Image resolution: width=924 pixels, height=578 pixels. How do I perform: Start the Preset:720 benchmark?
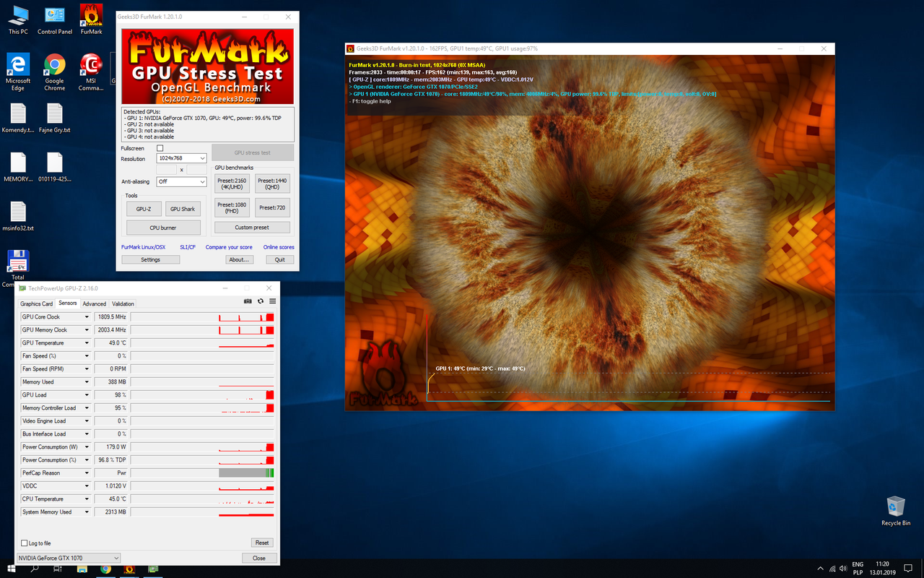coord(272,208)
